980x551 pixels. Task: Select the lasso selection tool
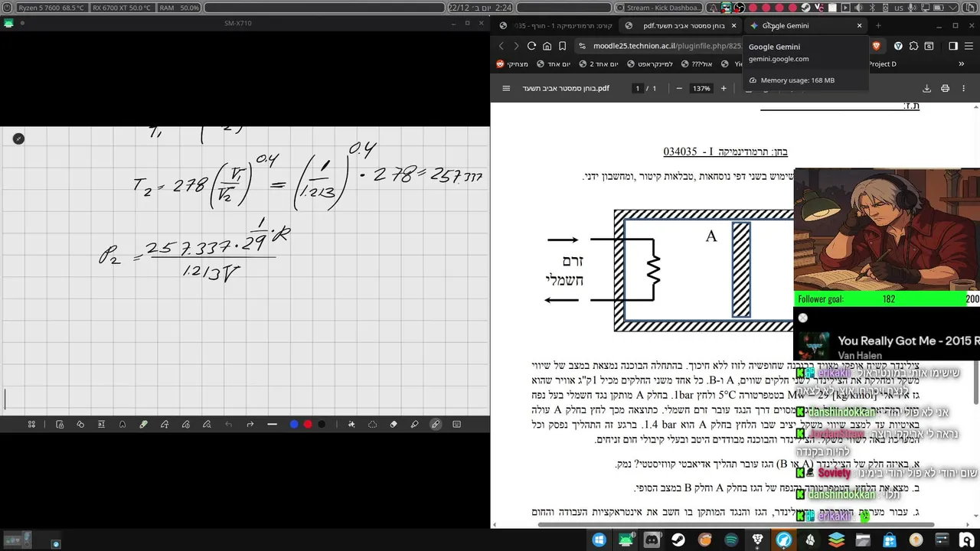click(x=372, y=424)
